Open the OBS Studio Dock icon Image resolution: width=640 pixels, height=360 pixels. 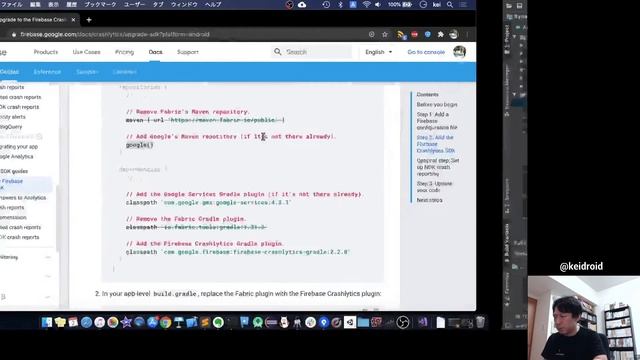[x=402, y=322]
